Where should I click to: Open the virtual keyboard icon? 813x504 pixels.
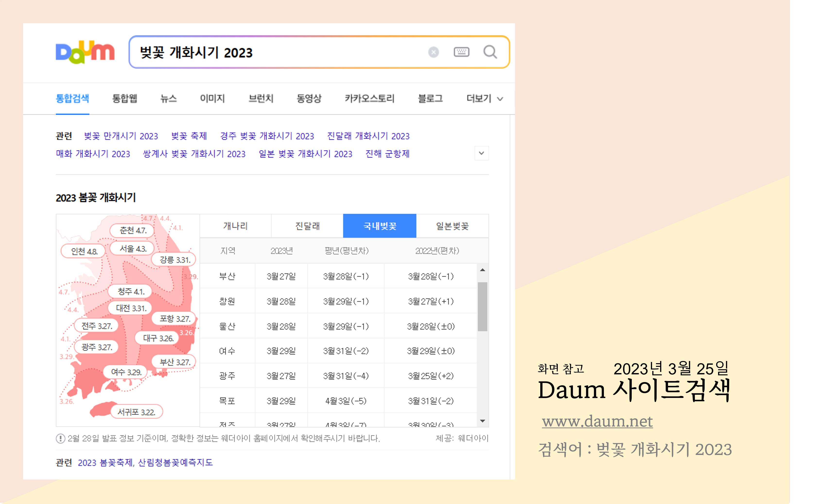tap(461, 52)
